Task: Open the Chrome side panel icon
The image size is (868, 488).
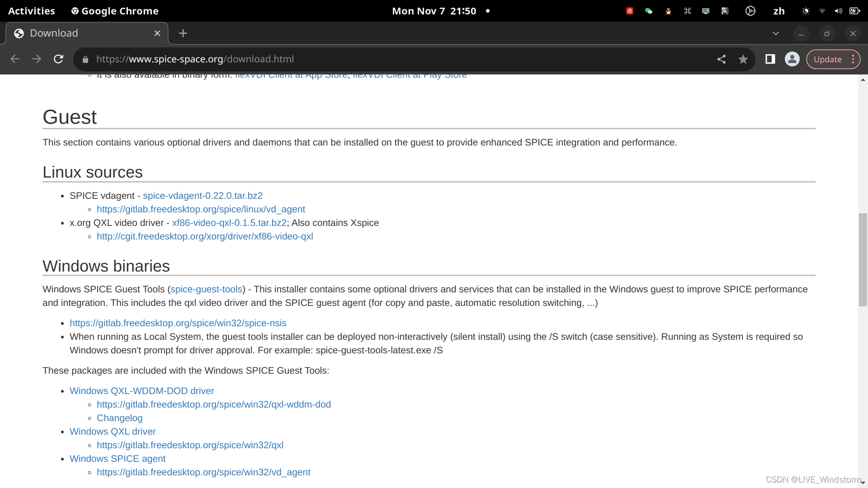Action: pyautogui.click(x=770, y=59)
